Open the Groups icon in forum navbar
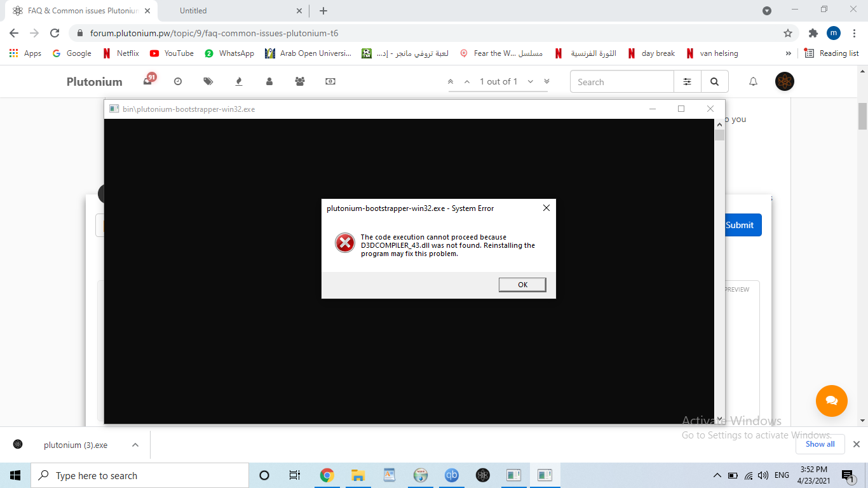The height and width of the screenshot is (488, 868). pyautogui.click(x=300, y=81)
